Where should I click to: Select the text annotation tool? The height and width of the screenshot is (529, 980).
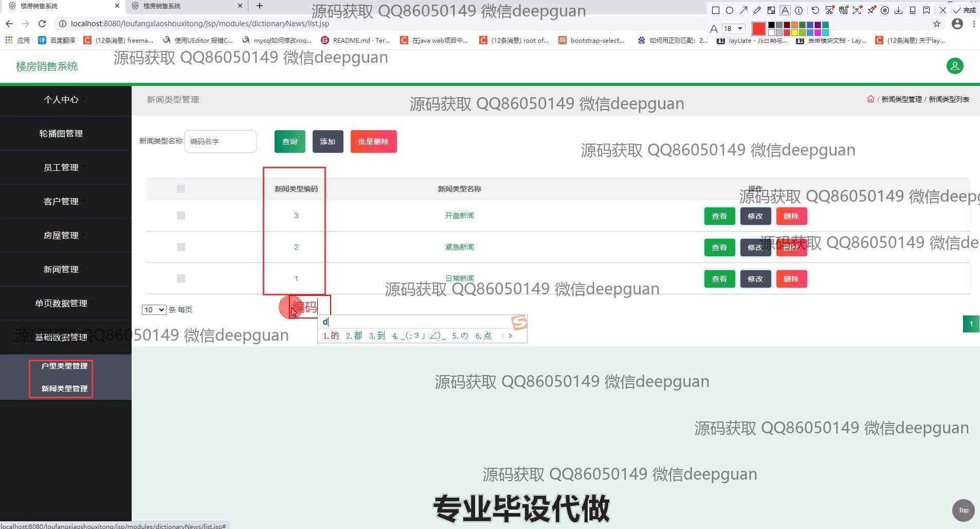click(x=785, y=10)
